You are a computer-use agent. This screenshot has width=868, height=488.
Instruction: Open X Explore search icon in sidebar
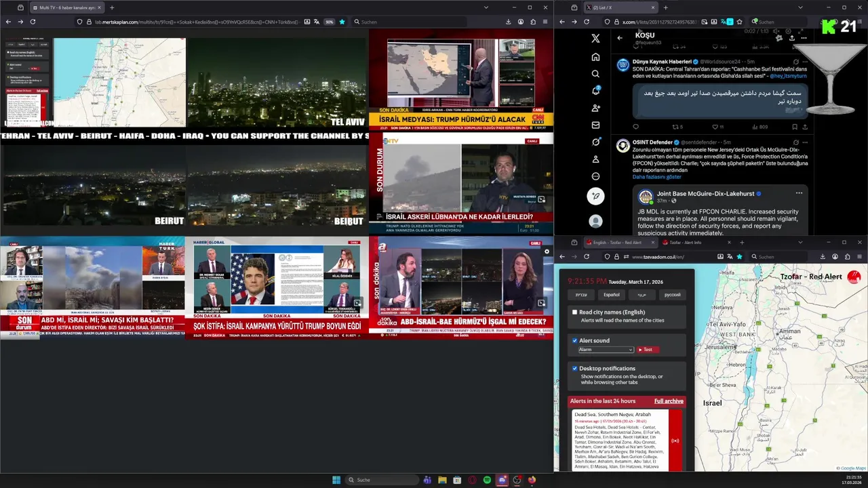pos(595,74)
